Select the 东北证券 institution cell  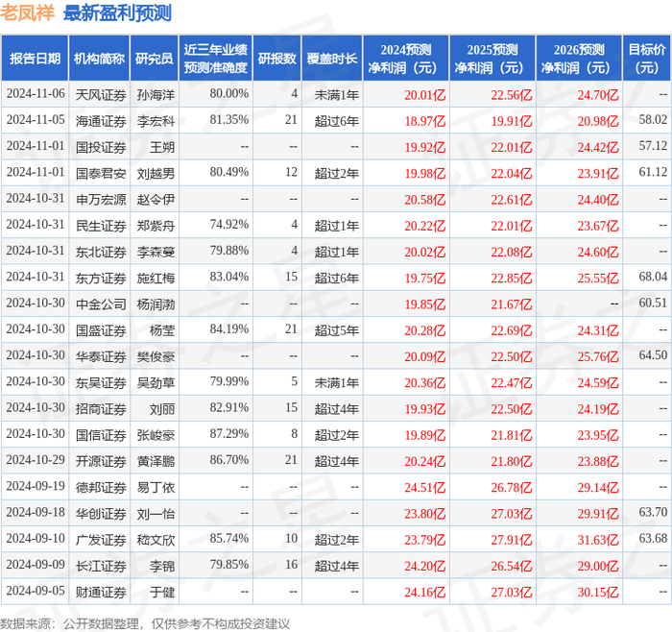click(101, 252)
